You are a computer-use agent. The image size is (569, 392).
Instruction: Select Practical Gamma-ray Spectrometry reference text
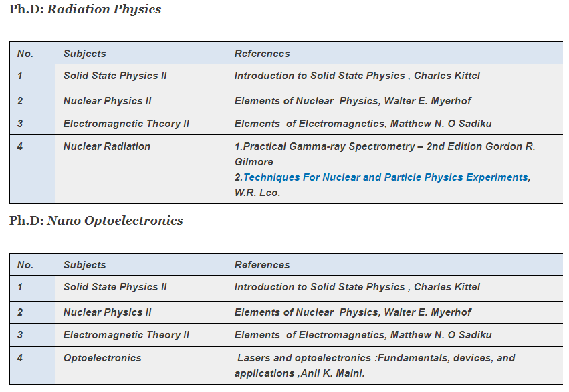coord(384,154)
